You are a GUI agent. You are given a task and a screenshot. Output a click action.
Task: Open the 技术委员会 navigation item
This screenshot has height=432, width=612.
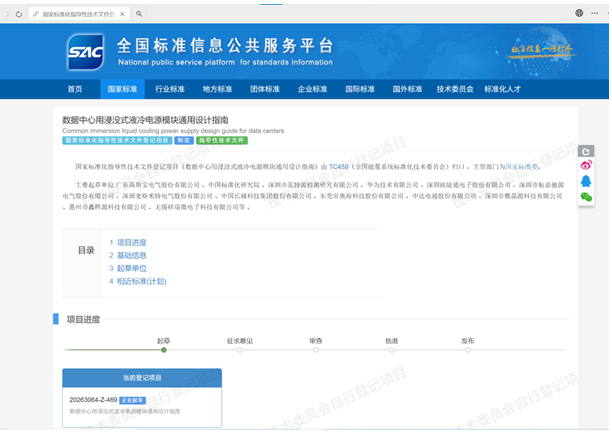click(x=455, y=89)
